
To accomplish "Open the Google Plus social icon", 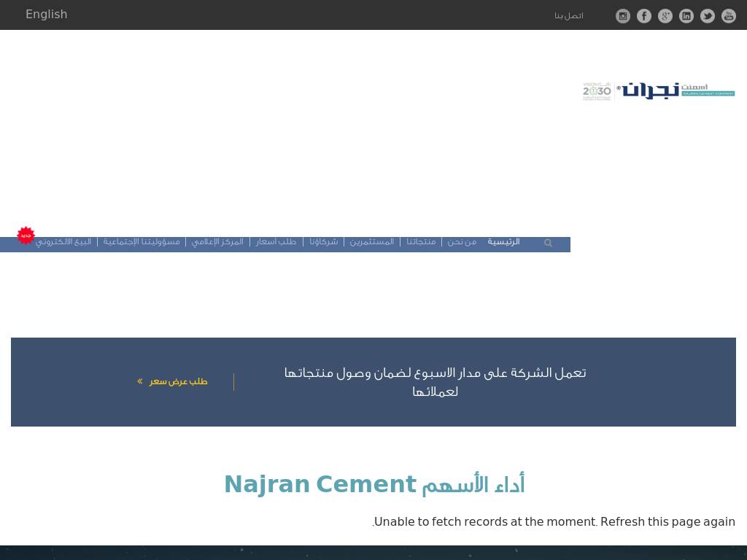I will pyautogui.click(x=665, y=16).
